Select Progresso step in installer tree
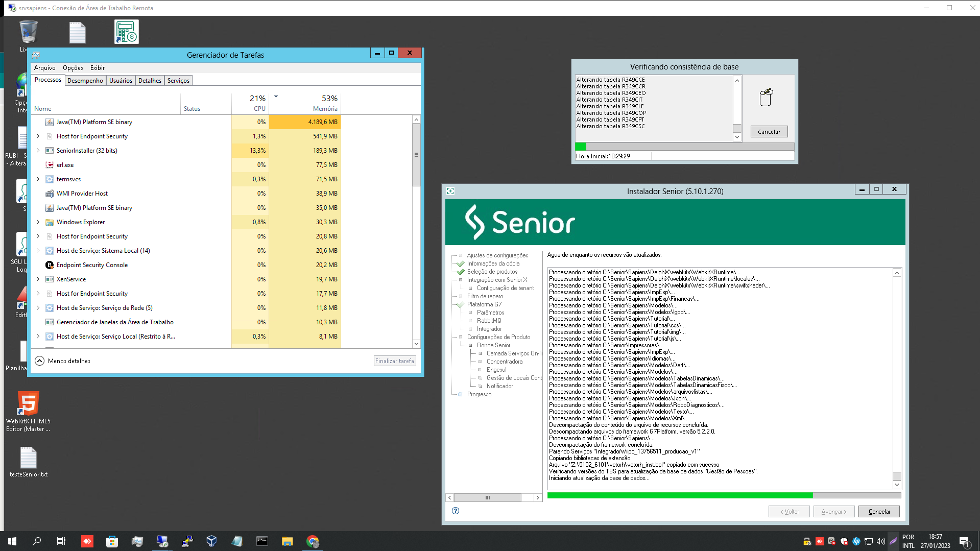Screen dimensions: 980x551 click(x=479, y=394)
